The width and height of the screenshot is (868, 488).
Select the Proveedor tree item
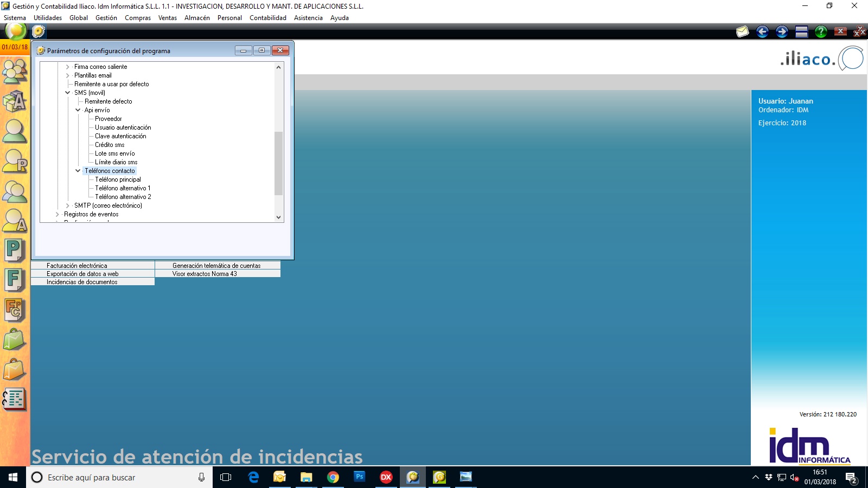point(108,119)
